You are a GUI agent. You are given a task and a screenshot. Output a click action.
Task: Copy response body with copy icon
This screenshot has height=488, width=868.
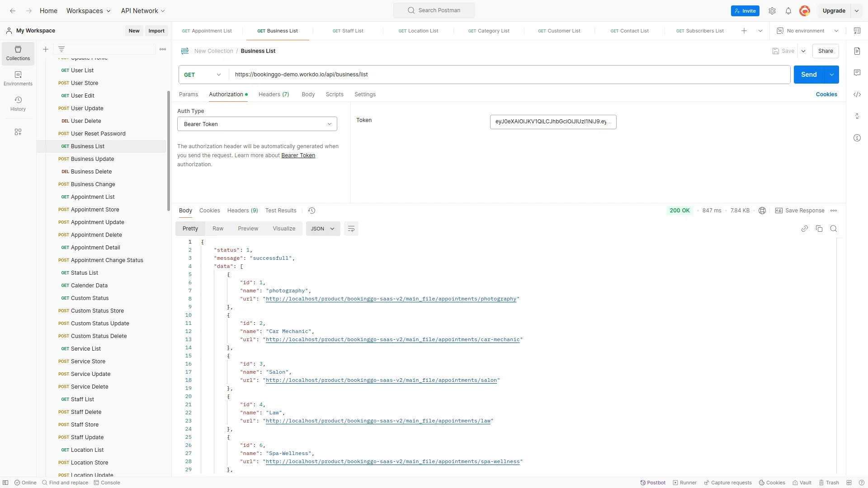click(x=819, y=229)
